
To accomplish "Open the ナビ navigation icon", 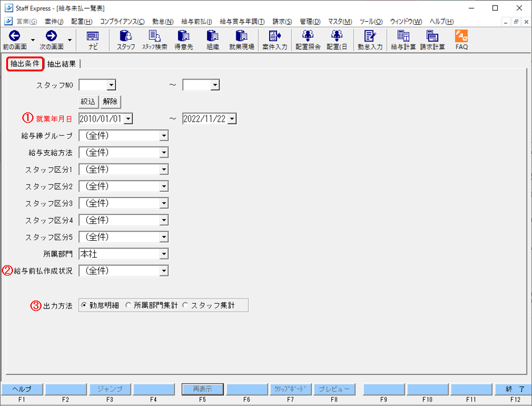I will point(92,36).
